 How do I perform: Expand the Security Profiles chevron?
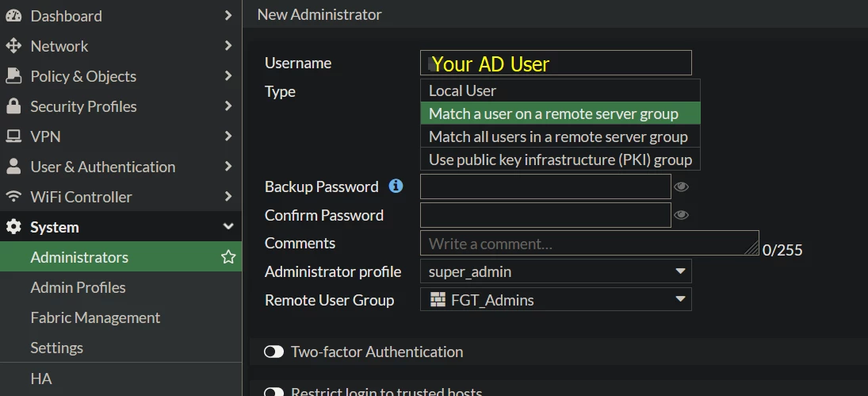(x=228, y=106)
